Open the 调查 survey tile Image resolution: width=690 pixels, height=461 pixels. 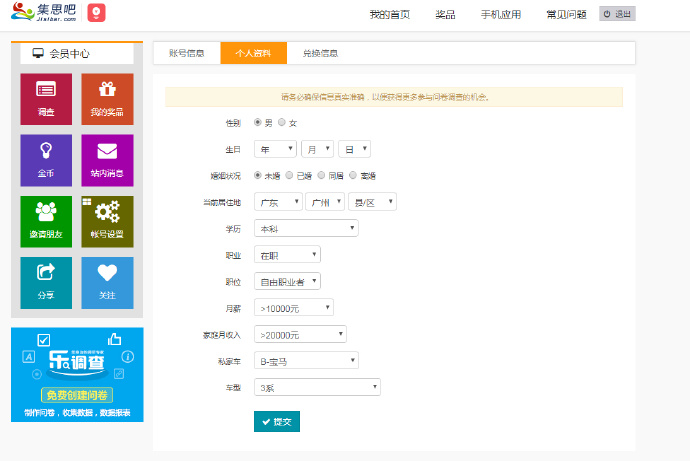[46, 99]
